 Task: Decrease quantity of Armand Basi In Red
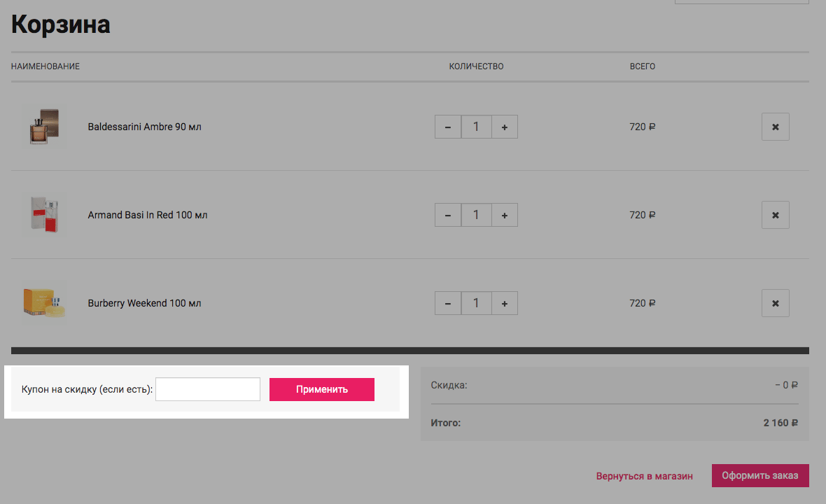click(x=448, y=215)
